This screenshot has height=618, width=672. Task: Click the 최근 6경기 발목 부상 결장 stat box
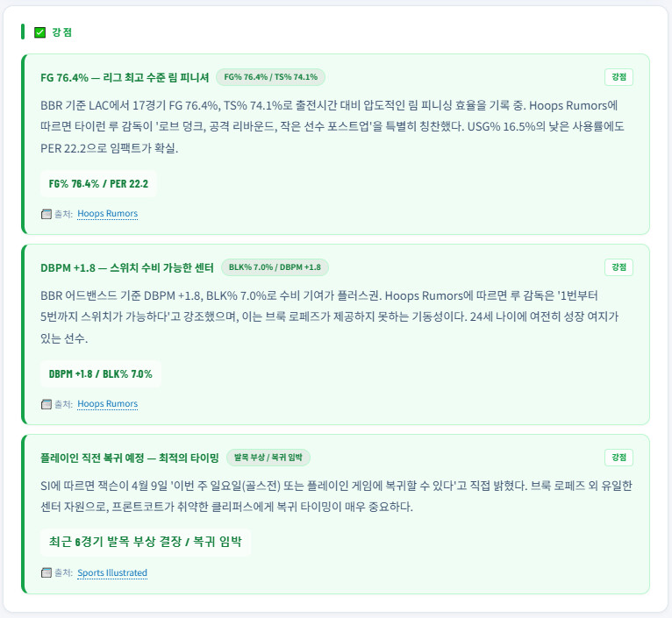point(146,543)
